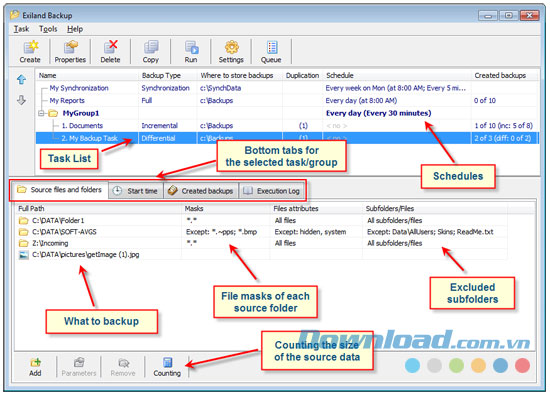Click the c:\SynchData storage path
Screen dimensions: 550x397
click(221, 88)
